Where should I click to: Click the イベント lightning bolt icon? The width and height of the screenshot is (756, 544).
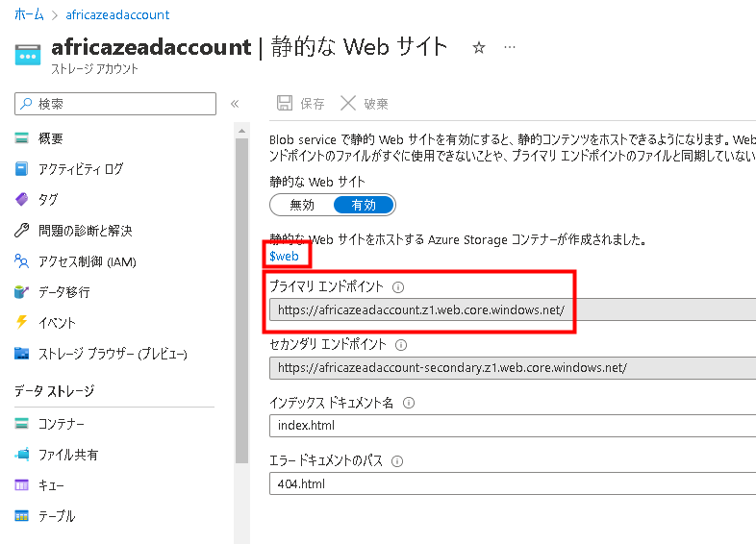[x=22, y=322]
